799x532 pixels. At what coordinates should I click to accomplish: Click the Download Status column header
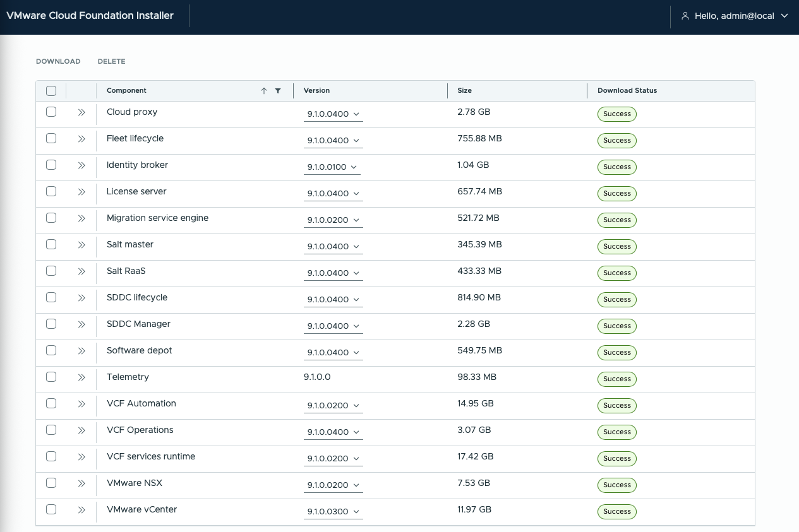pos(627,91)
